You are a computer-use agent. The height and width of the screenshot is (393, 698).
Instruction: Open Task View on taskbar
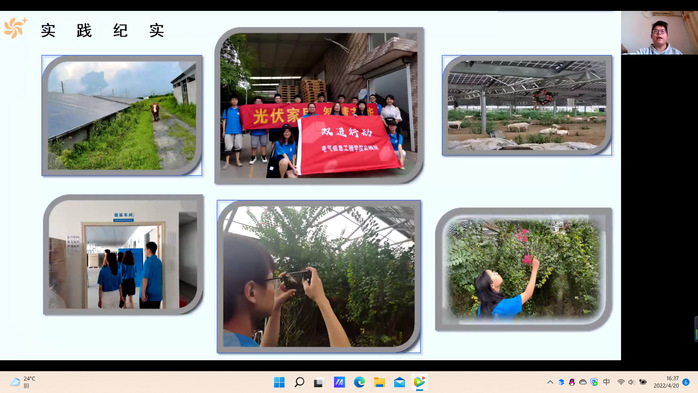tap(319, 382)
